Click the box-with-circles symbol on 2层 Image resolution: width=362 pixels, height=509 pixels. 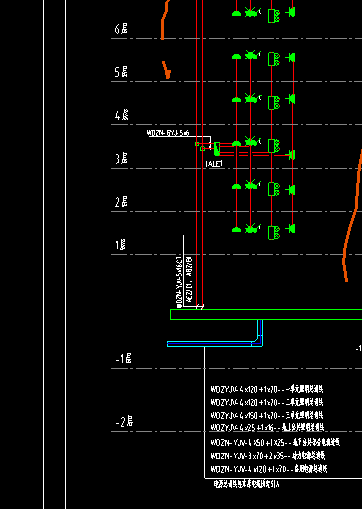[274, 189]
